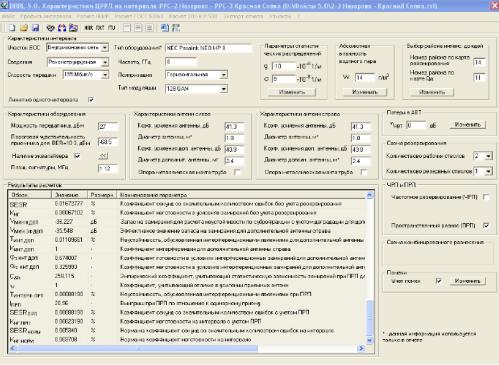Image resolution: width=499 pixels, height=365 pixels.
Task: Click the landscape picture toolbar icon
Action: [73, 28]
